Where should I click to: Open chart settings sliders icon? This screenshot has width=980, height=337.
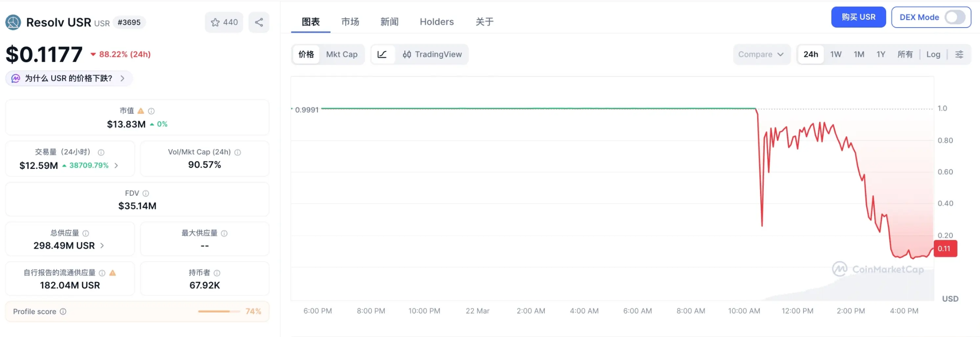(959, 54)
